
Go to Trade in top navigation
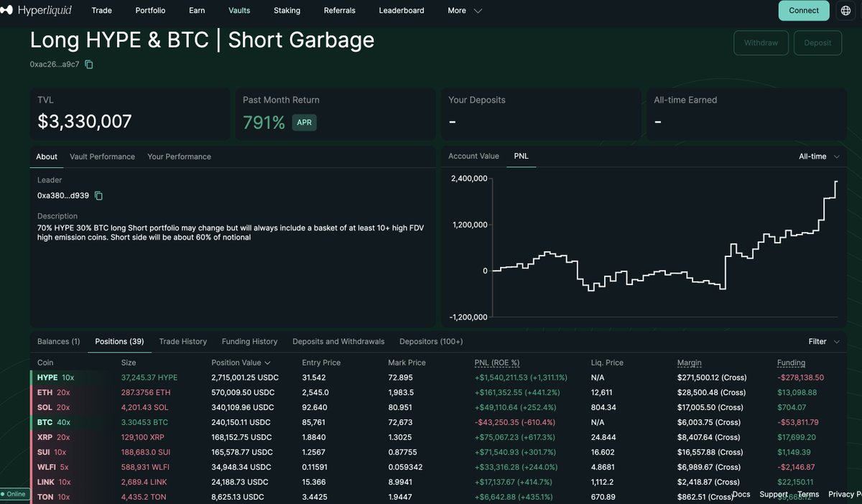click(x=102, y=11)
